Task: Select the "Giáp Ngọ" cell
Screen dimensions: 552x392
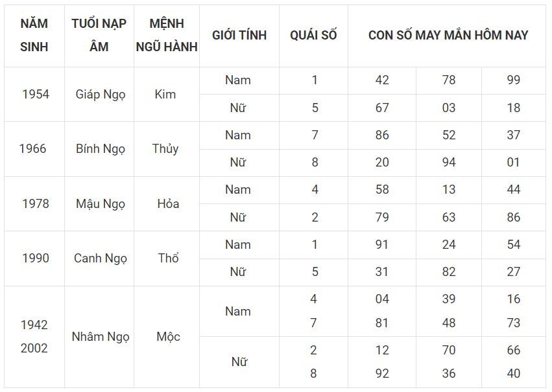Action: [100, 94]
